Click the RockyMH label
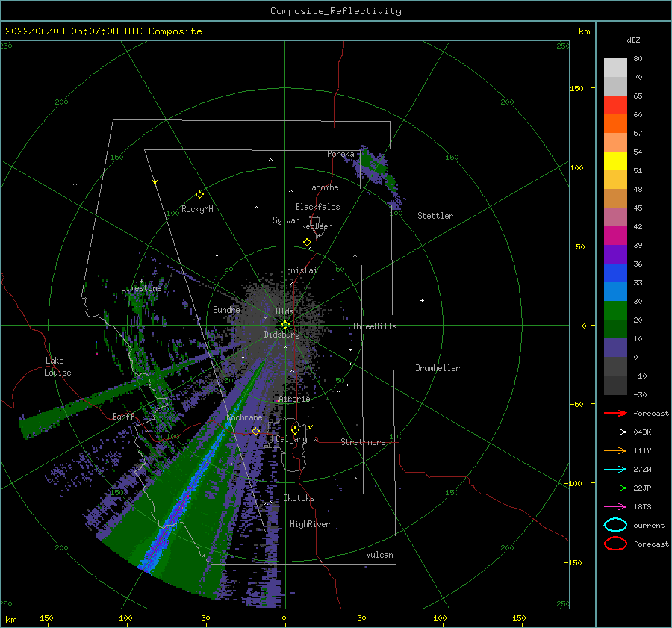The height and width of the screenshot is (628, 672). pos(197,209)
